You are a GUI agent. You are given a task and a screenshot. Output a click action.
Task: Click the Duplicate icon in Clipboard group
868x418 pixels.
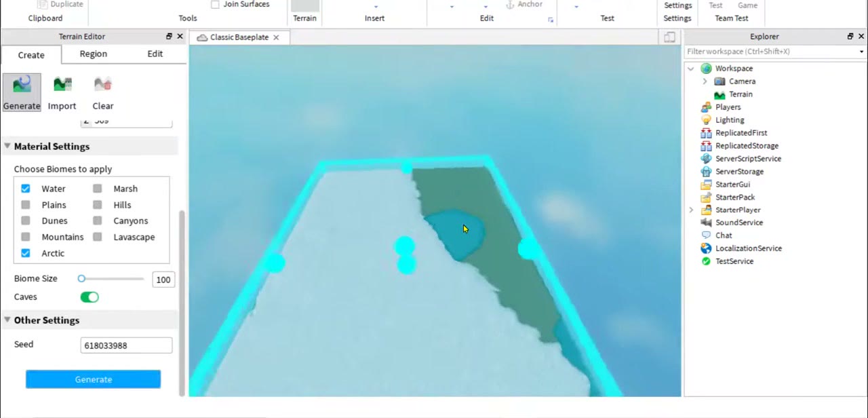coord(42,4)
